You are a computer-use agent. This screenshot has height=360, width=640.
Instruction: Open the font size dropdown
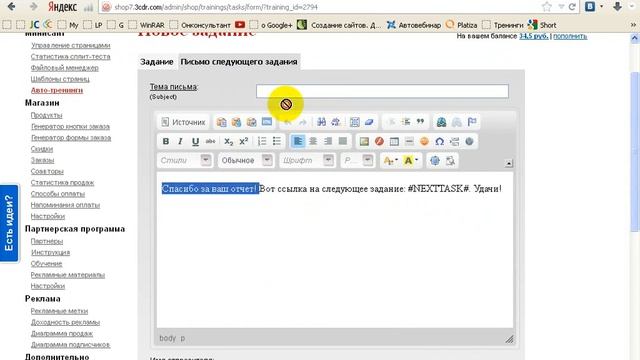[358, 160]
